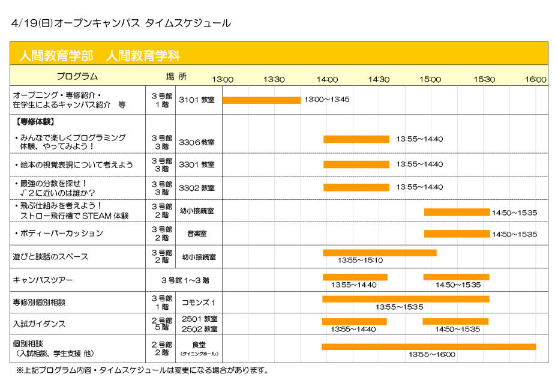
Task: Click the オープンキャンパス タイムスケジュール page title
Action: pos(121,23)
